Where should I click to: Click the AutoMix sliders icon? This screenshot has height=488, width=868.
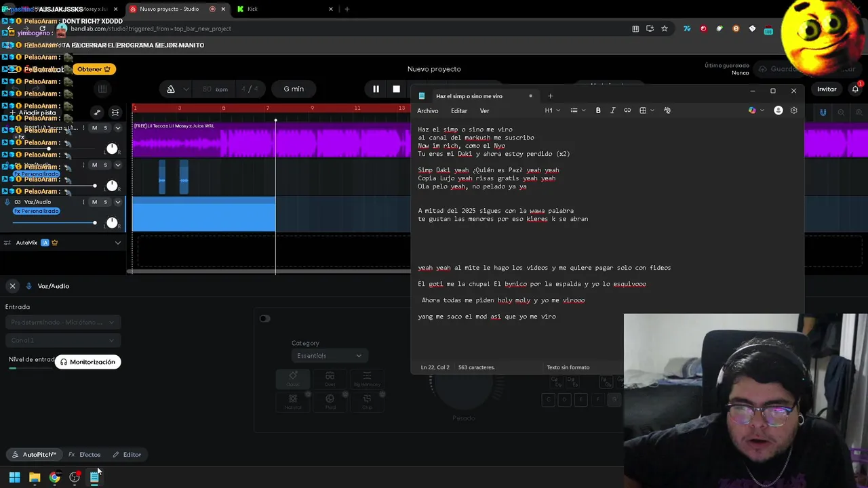(7, 243)
